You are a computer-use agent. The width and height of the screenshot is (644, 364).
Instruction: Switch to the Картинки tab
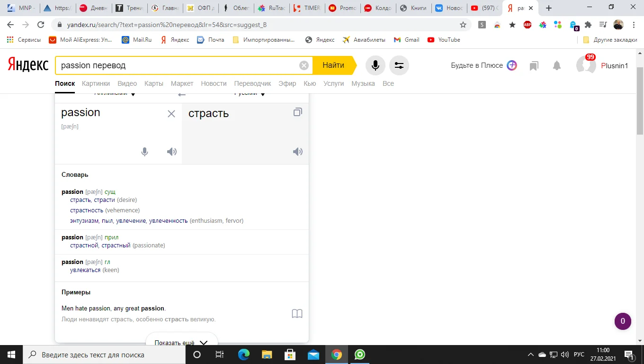96,83
